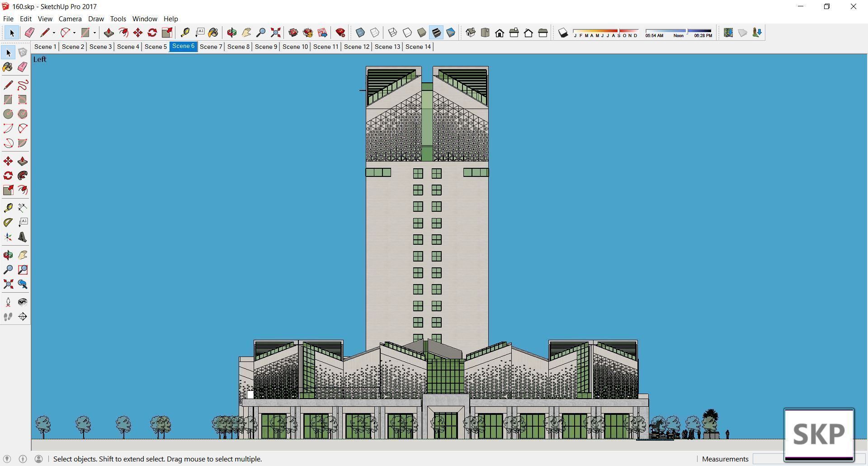Choose the Dimension tool
Image resolution: width=868 pixels, height=466 pixels.
coord(23,208)
